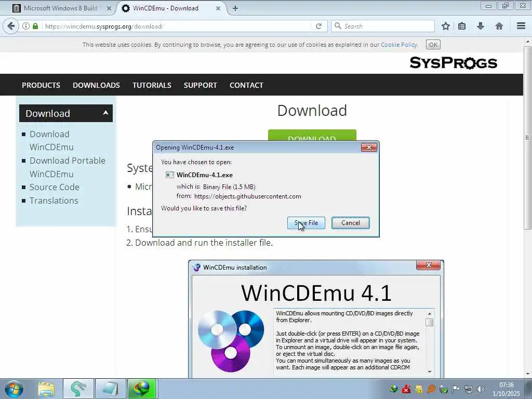Click the WinCDEmu-4.1.exe filename text
The height and width of the screenshot is (399, 532).
(205, 175)
